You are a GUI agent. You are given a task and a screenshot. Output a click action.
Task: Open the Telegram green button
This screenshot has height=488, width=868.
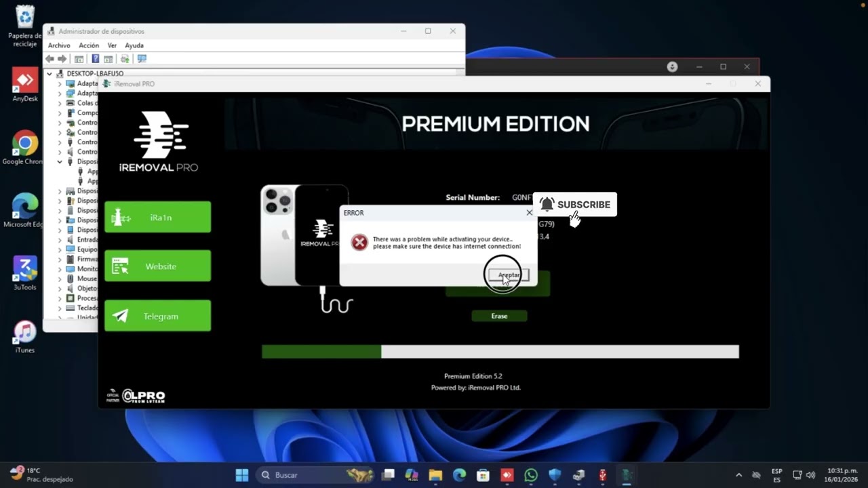click(x=157, y=316)
